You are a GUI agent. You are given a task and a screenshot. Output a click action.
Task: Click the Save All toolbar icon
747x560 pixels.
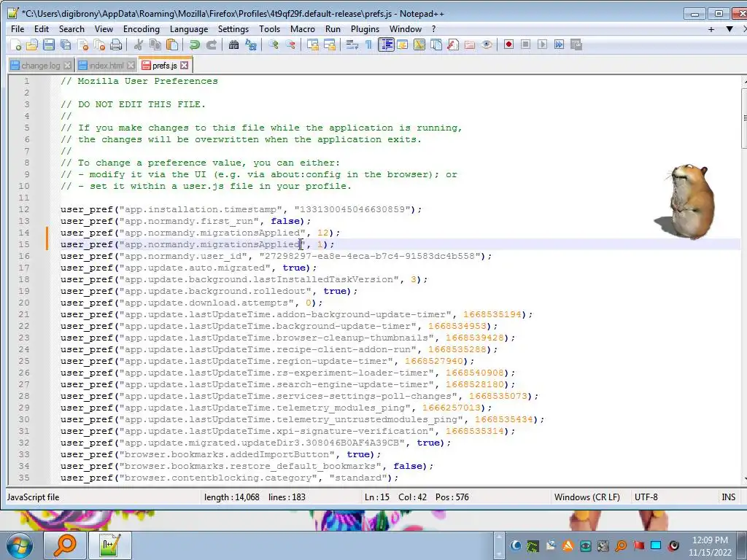click(x=66, y=44)
